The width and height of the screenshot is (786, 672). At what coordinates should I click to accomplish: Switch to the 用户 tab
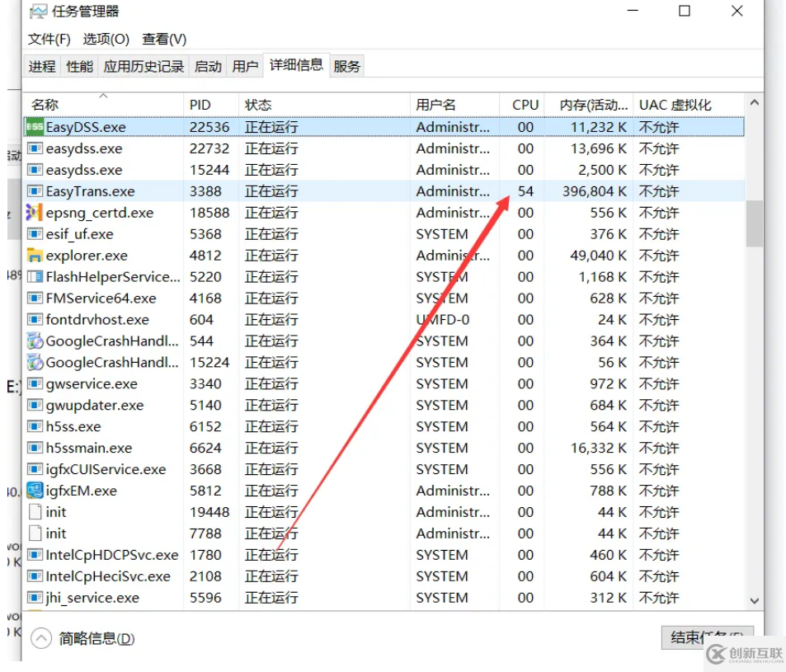click(x=245, y=66)
